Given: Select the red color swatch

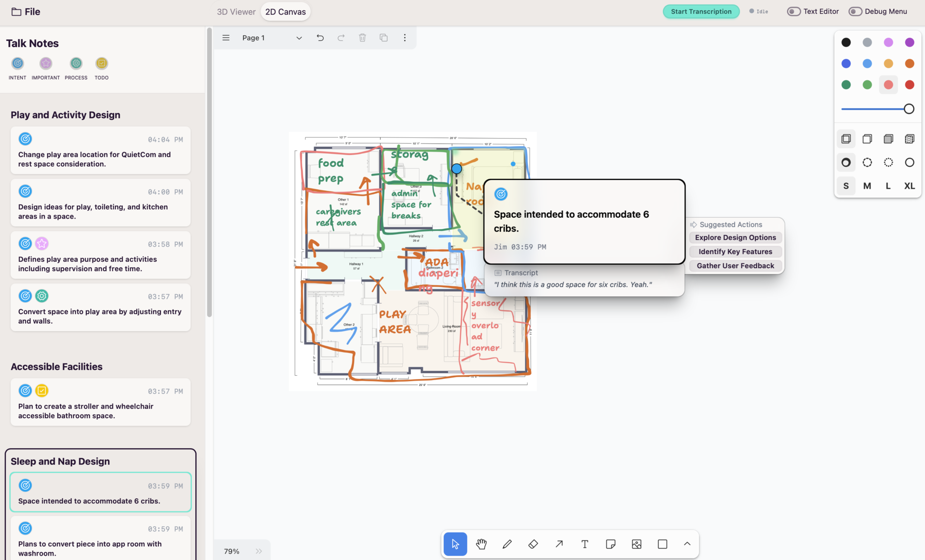Looking at the screenshot, I should tap(909, 85).
